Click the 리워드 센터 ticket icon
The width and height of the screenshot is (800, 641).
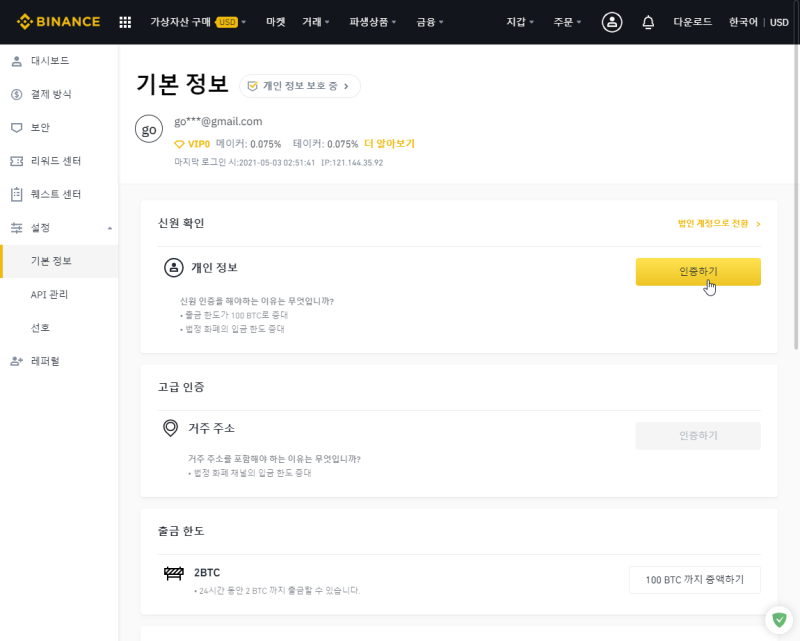click(16, 161)
